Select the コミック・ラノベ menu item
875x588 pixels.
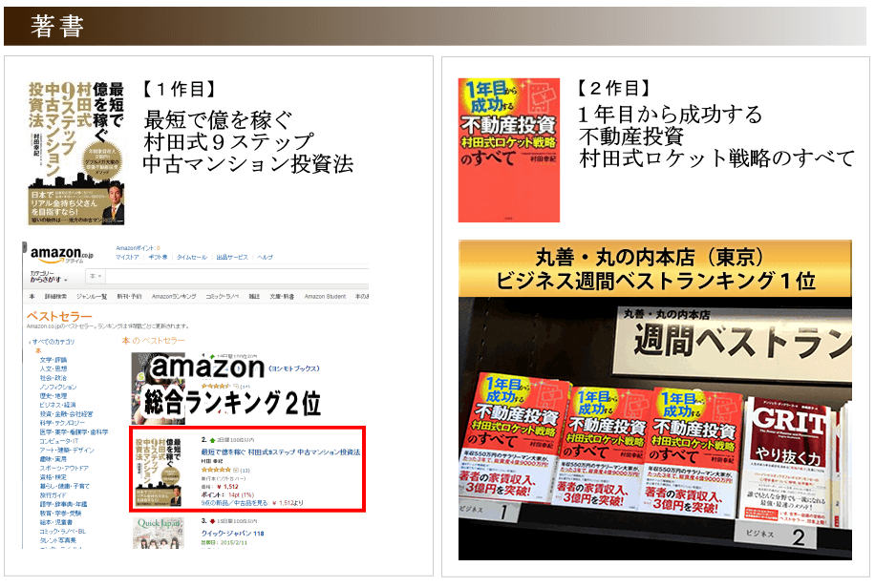point(223,296)
